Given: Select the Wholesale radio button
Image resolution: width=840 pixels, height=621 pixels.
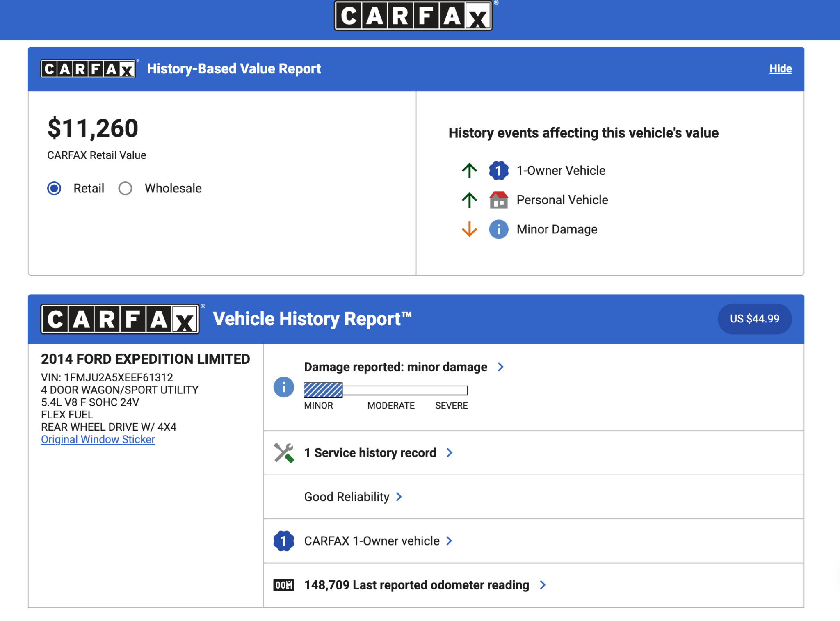Looking at the screenshot, I should pos(125,188).
